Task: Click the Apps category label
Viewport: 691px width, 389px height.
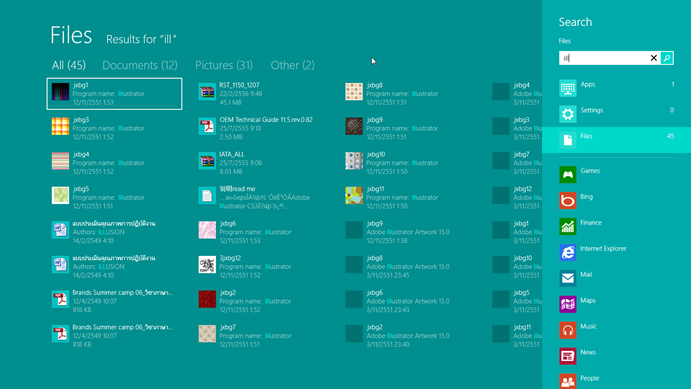Action: [x=588, y=84]
